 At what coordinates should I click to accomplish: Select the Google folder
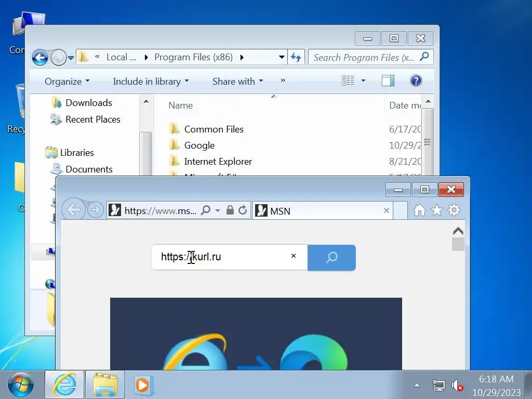[199, 145]
